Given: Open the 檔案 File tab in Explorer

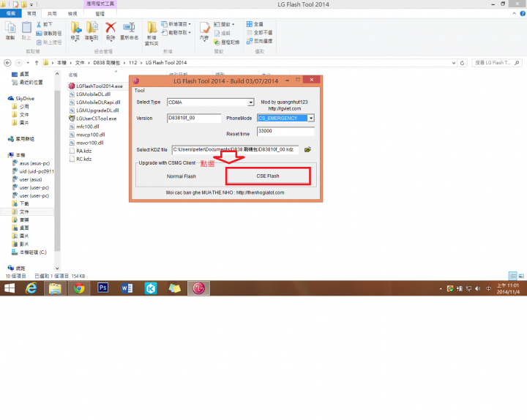Looking at the screenshot, I should 11,13.
